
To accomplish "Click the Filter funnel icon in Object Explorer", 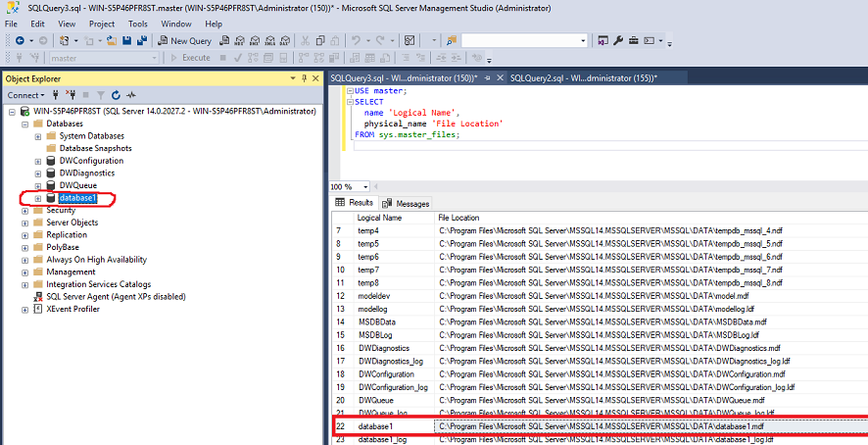I will (101, 95).
